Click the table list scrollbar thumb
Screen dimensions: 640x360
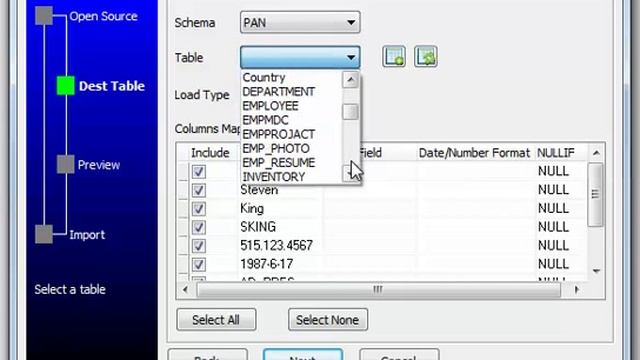[350, 112]
